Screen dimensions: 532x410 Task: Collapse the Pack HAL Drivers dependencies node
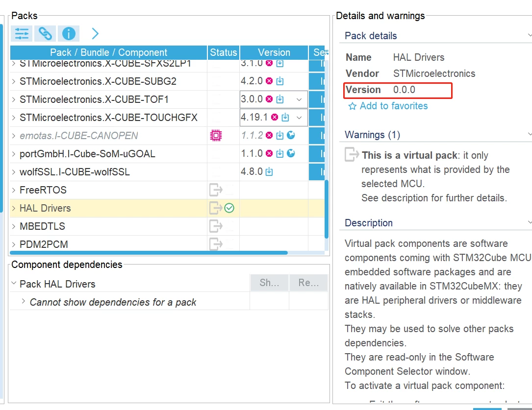click(x=14, y=283)
